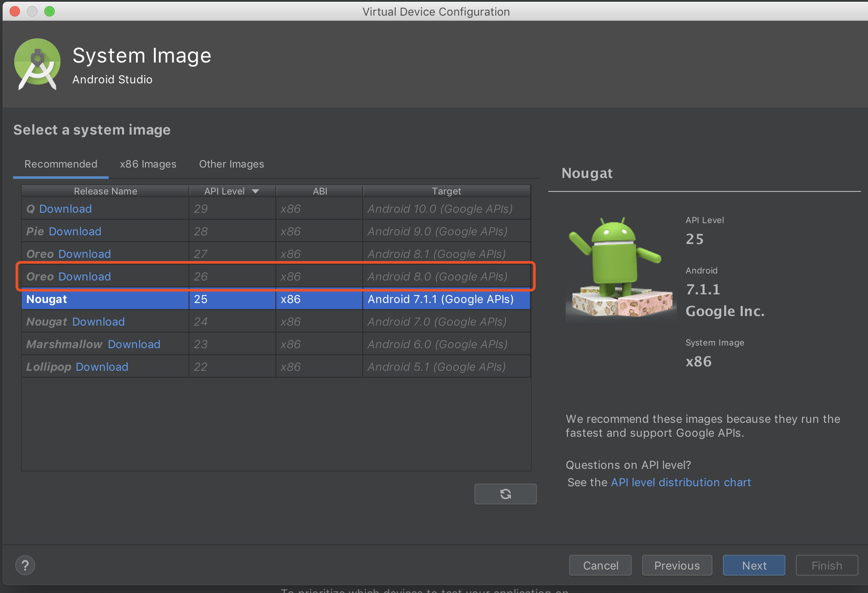The image size is (868, 593).
Task: Click the Pie release name text
Action: point(35,231)
